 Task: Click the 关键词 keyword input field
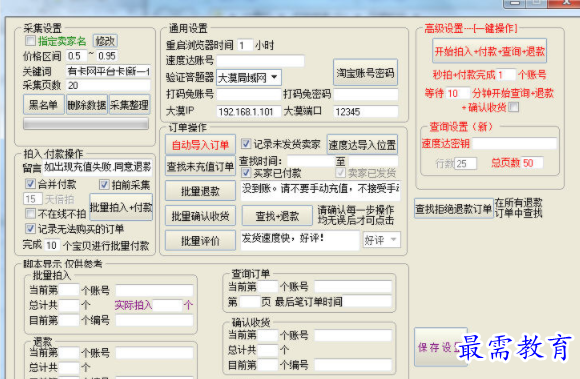click(x=108, y=71)
